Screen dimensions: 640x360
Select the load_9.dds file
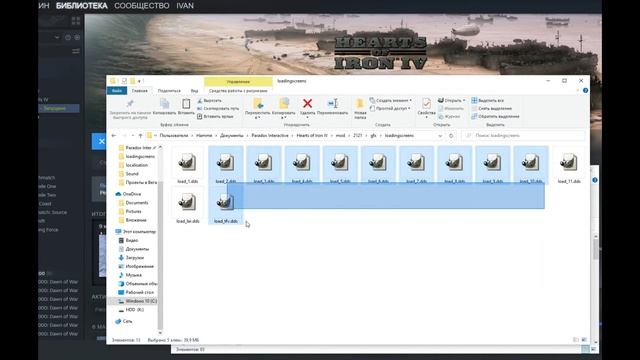click(493, 165)
